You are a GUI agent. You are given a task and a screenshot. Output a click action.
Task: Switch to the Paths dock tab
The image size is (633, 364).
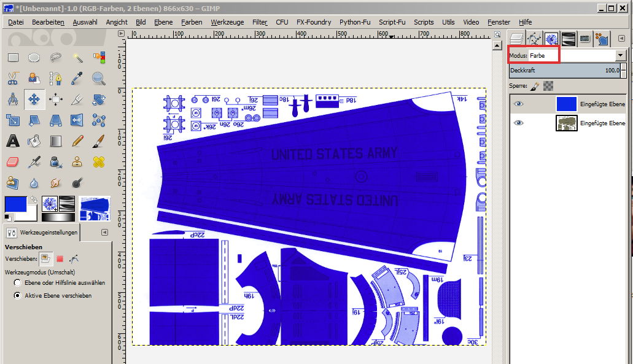point(534,39)
